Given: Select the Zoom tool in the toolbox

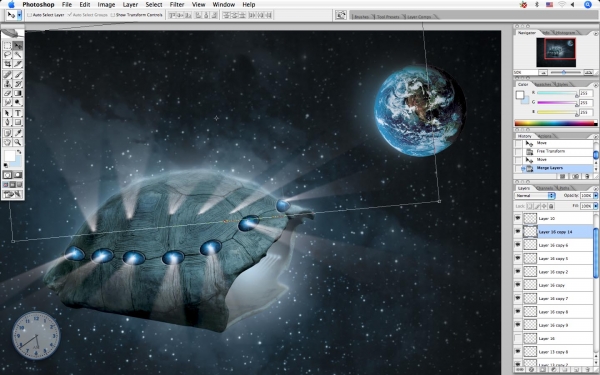Looking at the screenshot, I should (18, 142).
